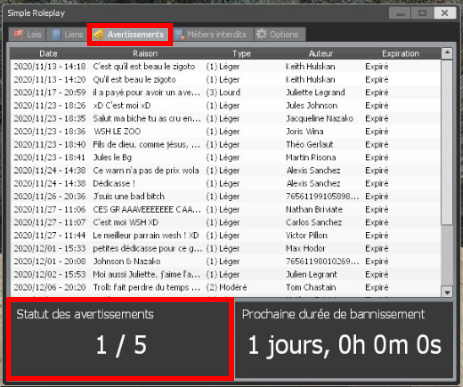Select the warning "C'est moi WSH XD"
The width and height of the screenshot is (463, 387).
pos(225,222)
